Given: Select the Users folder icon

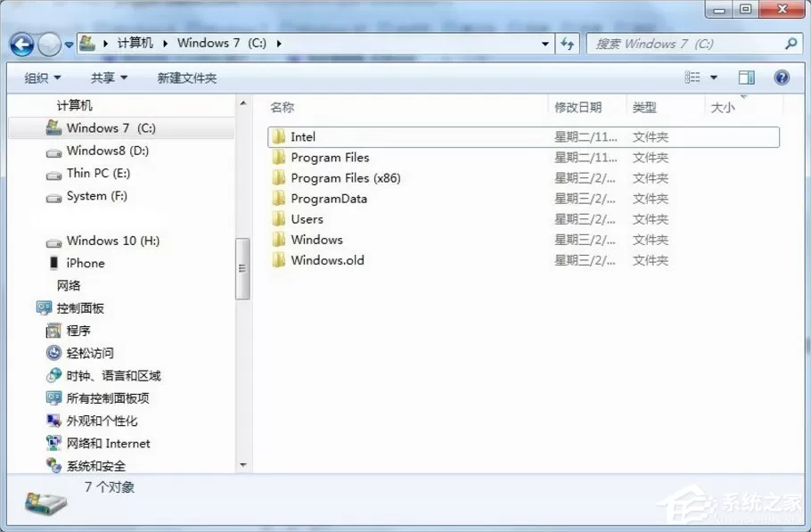Looking at the screenshot, I should [x=279, y=218].
